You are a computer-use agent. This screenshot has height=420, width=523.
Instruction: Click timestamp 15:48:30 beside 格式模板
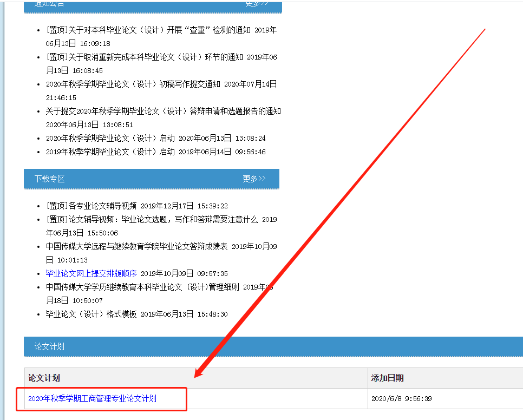(x=212, y=314)
